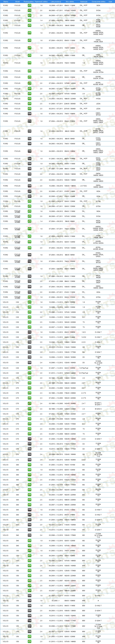Click the 10.2005 -> 09.2012 production years cell
Screen dimensions: 115x644
(x=56, y=99)
